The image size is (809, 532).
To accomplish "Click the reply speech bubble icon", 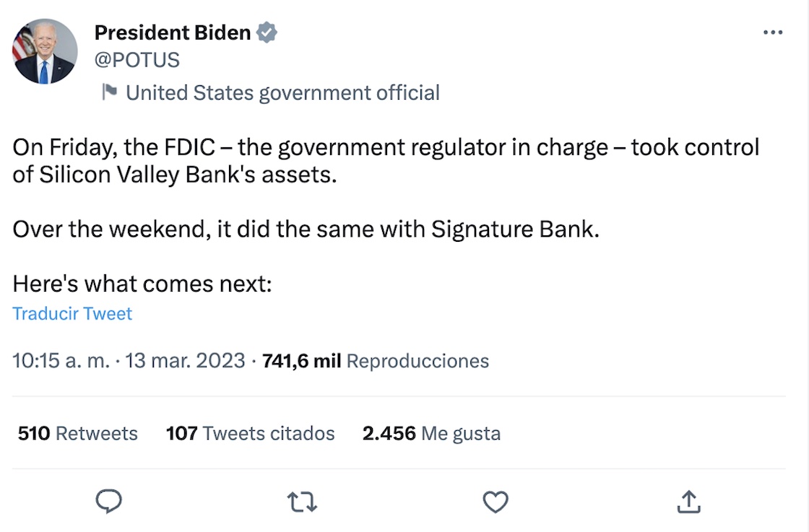I will click(x=109, y=501).
